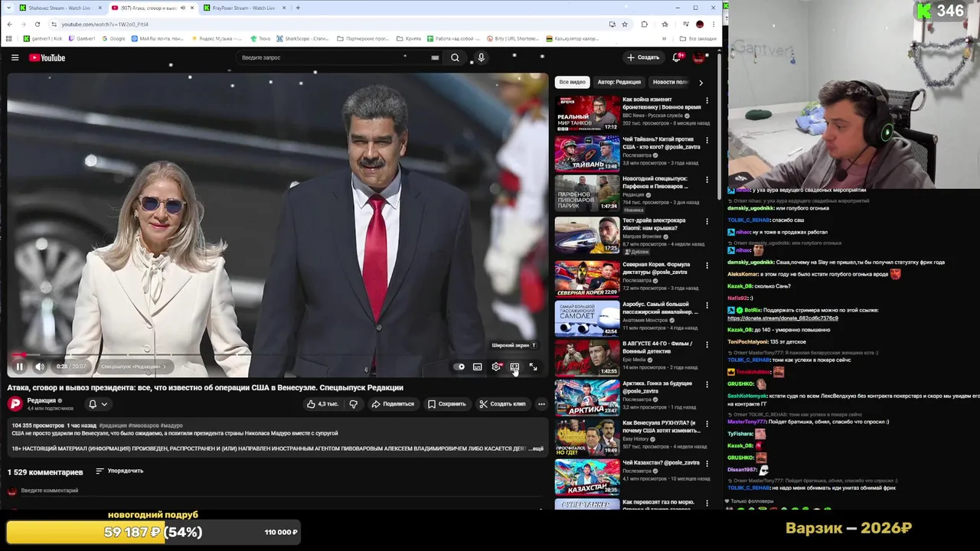The width and height of the screenshot is (980, 551).
Task: Expand description with ...ещё
Action: 536,449
